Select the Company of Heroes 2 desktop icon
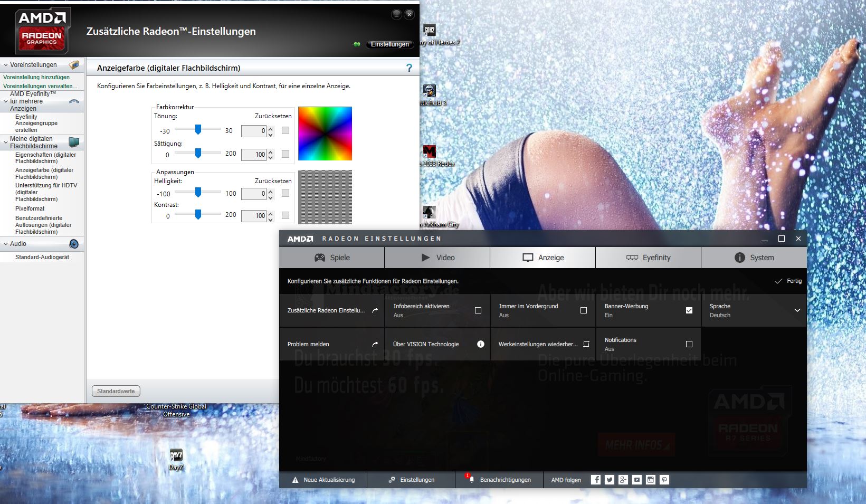This screenshot has height=504, width=866. point(430,30)
